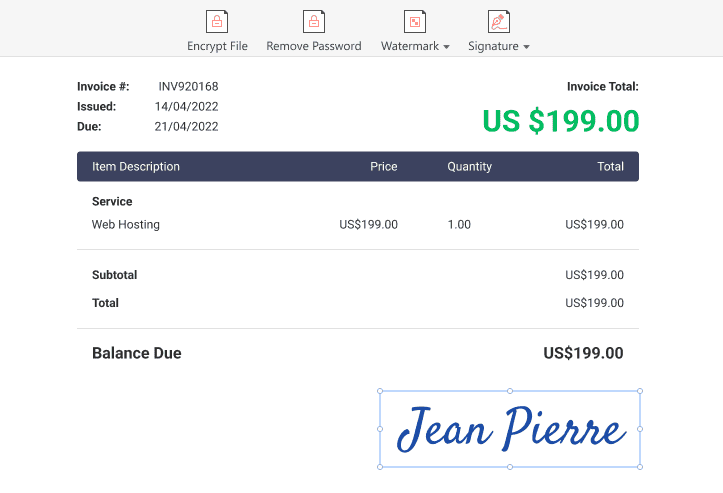Click the Remove Password unlock icon
This screenshot has height=493, width=723.
point(314,22)
